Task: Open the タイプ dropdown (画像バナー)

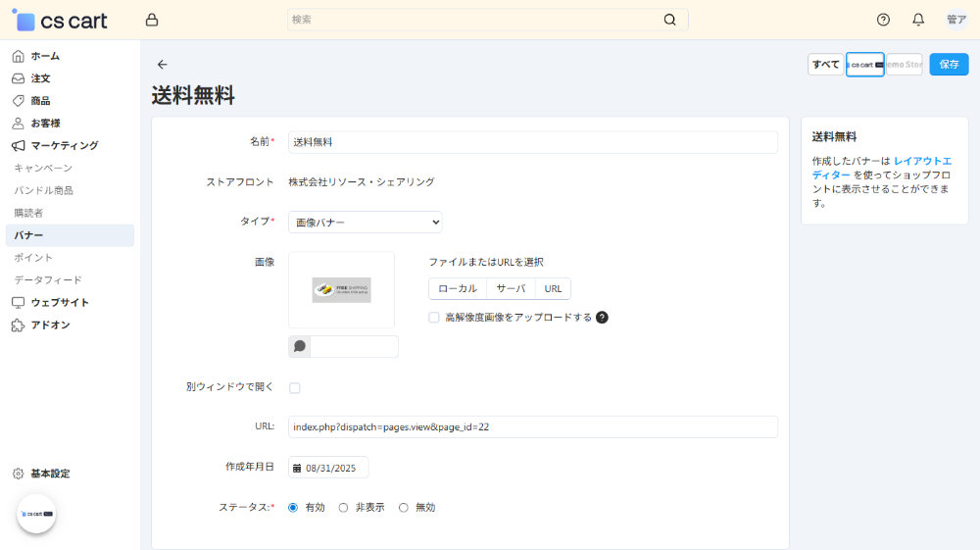Action: (366, 223)
